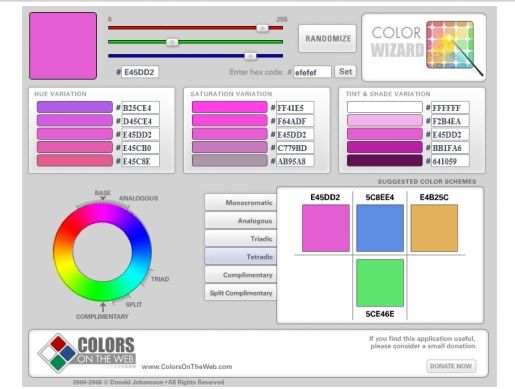This screenshot has height=389, width=515.
Task: Pick the B25CE4 hue variation swatch
Action: click(x=75, y=107)
